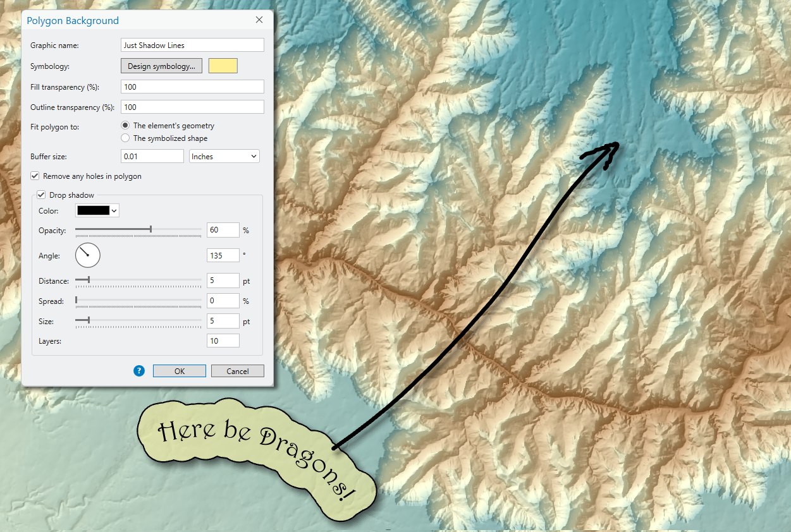This screenshot has height=532, width=791.
Task: Click the Angle degrees value box
Action: pos(223,255)
